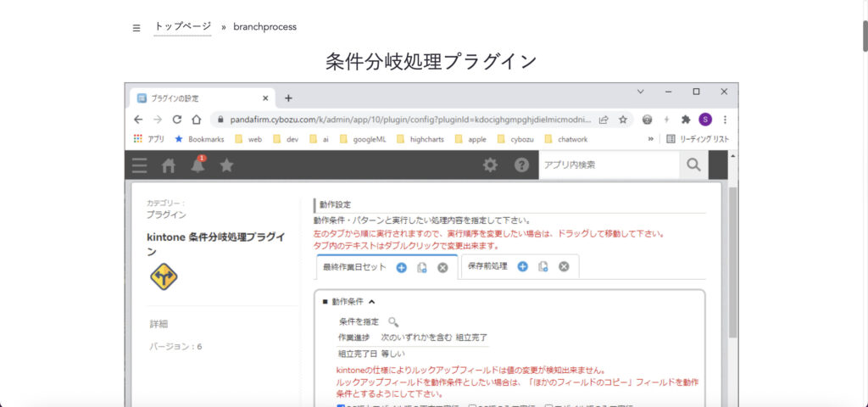Open the ai bookmark folder
The height and width of the screenshot is (407, 868).
pos(320,140)
